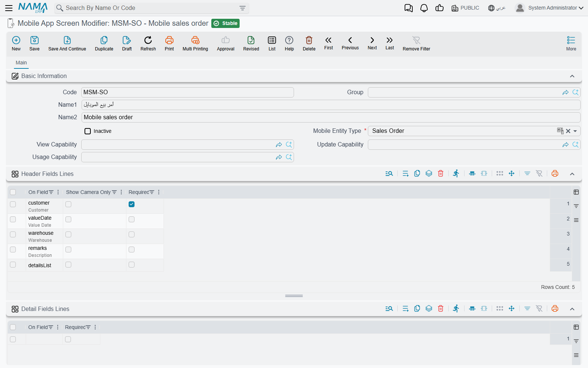Select the warehouse field cell

(44, 236)
